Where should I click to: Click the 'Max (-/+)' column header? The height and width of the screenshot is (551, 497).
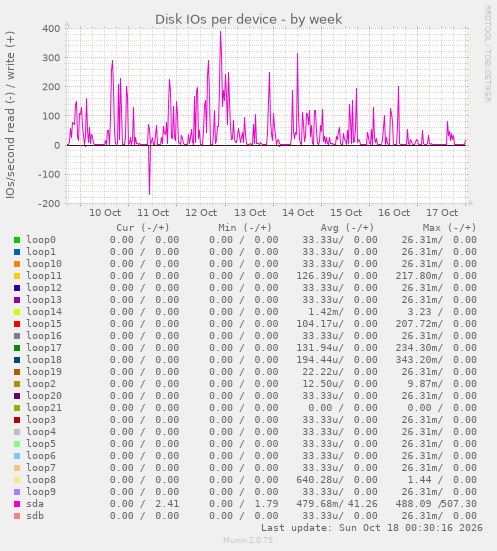coord(450,228)
